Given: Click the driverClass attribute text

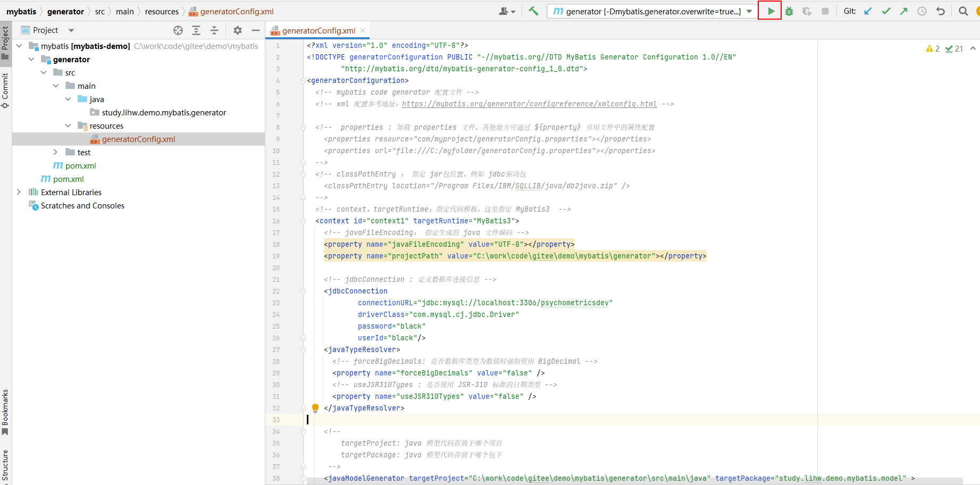Looking at the screenshot, I should pos(438,315).
